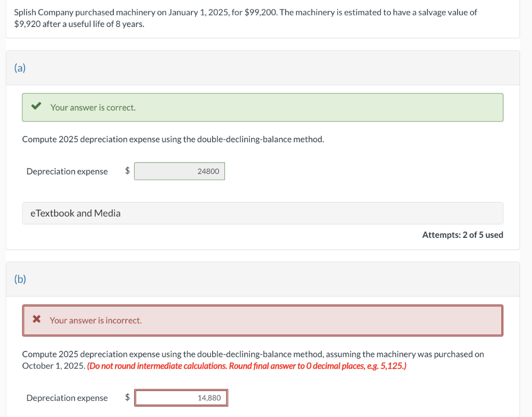Click the 'Your answer is correct.' message

coord(93,107)
